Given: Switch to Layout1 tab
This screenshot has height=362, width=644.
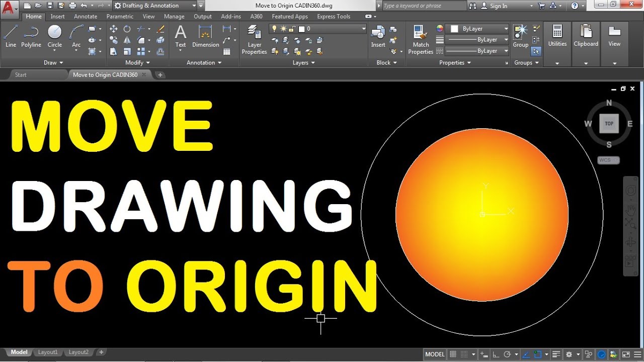Looking at the screenshot, I should point(48,352).
